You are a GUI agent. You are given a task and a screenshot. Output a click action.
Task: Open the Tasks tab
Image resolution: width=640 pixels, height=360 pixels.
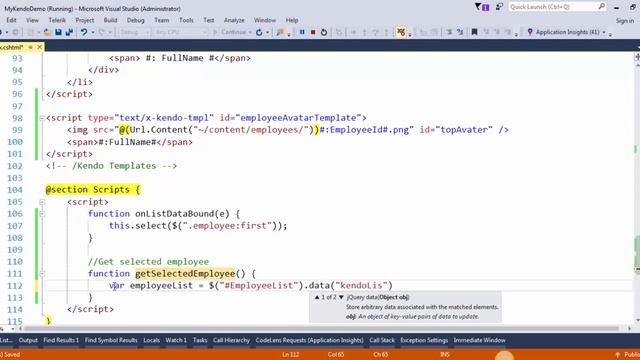point(200,340)
